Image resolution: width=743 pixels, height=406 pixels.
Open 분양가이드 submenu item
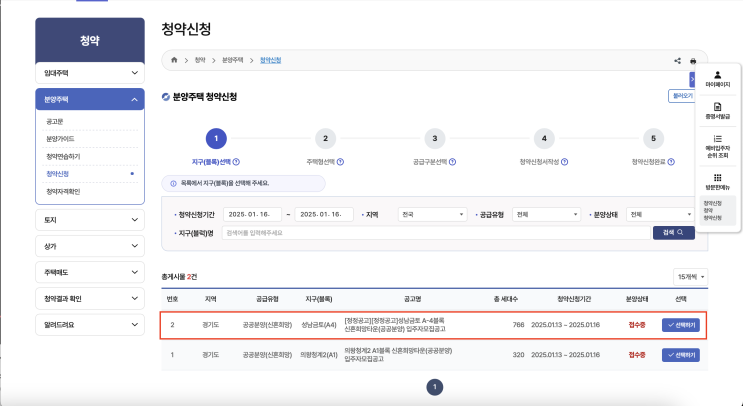[60, 139]
